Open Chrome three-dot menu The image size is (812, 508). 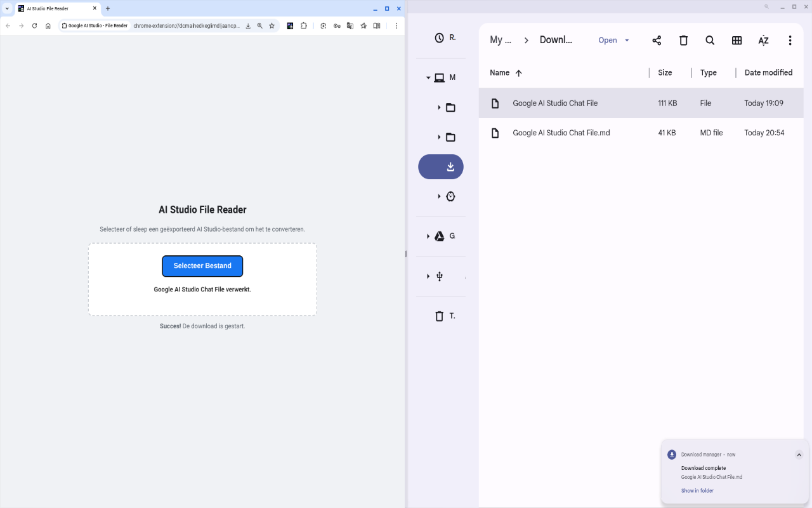coord(396,26)
